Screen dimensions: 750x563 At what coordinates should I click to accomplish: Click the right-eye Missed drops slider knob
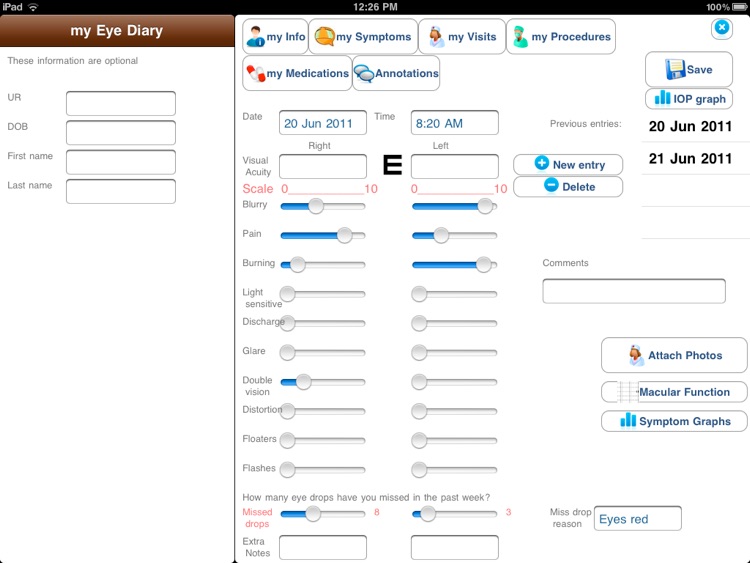(x=313, y=514)
